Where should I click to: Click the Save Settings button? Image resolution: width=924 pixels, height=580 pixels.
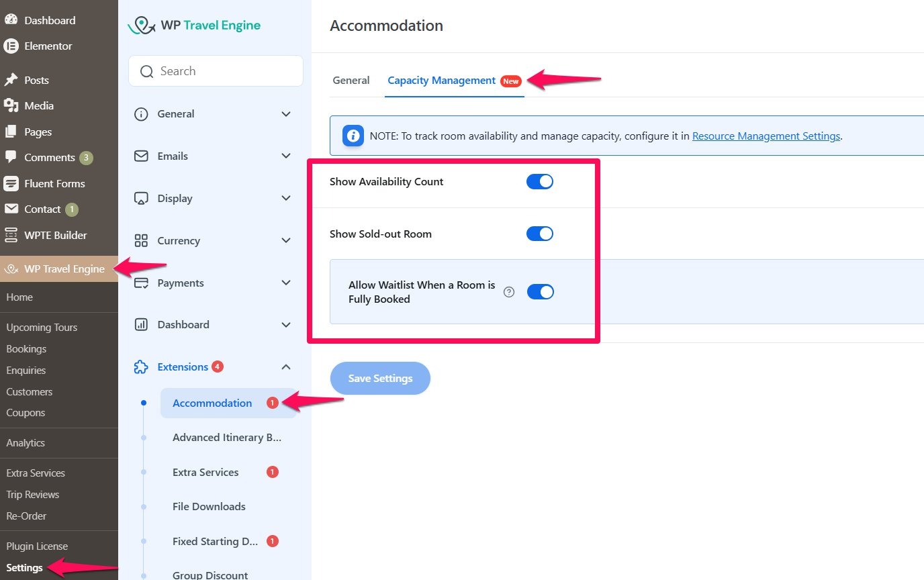pyautogui.click(x=380, y=379)
